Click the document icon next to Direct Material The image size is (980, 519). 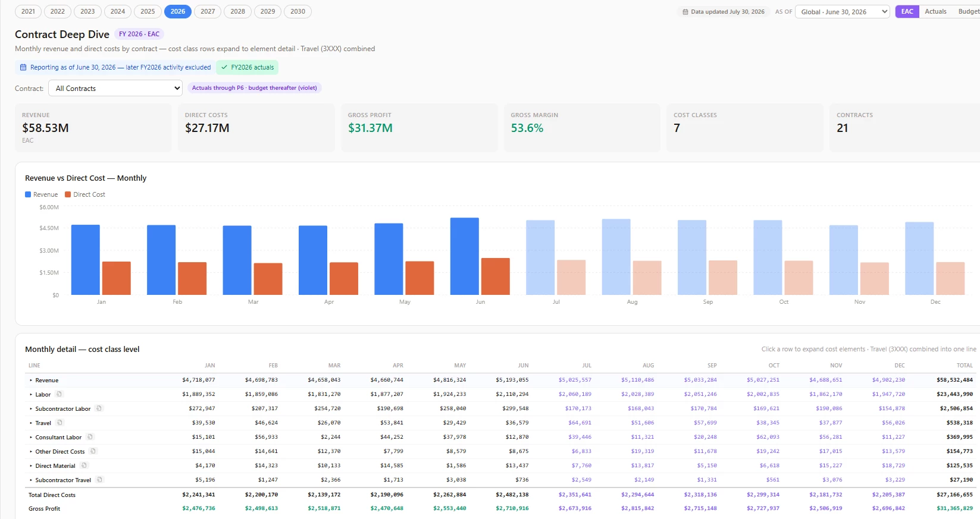84,465
